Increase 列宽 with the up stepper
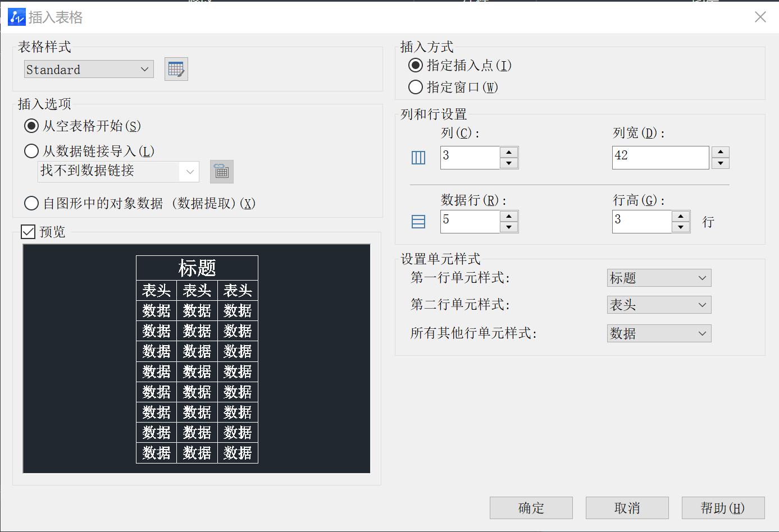This screenshot has height=532, width=779. pyautogui.click(x=720, y=152)
